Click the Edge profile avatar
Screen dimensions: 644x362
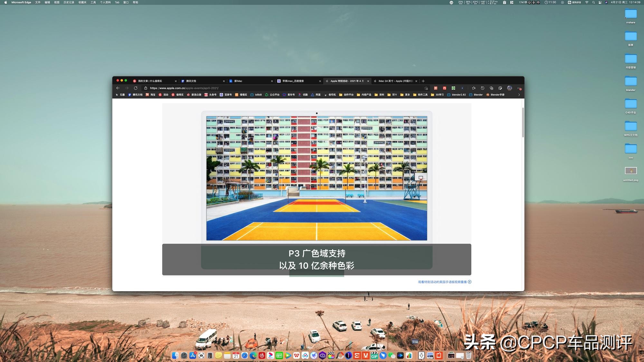pos(509,88)
